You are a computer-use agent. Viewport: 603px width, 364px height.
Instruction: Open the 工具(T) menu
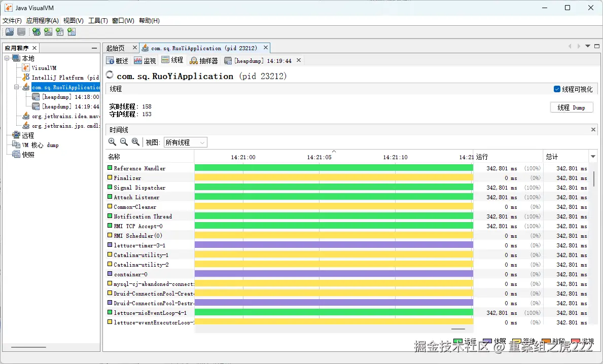[98, 20]
